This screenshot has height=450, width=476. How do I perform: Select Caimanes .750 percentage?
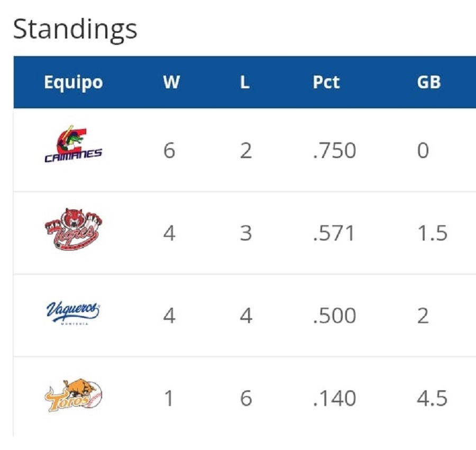tap(334, 151)
